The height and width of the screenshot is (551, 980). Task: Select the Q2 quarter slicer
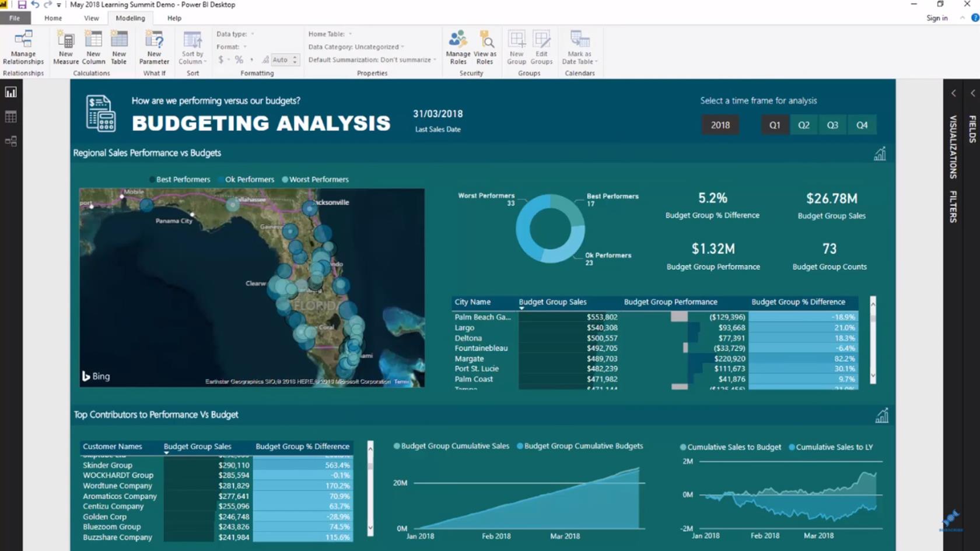tap(804, 125)
